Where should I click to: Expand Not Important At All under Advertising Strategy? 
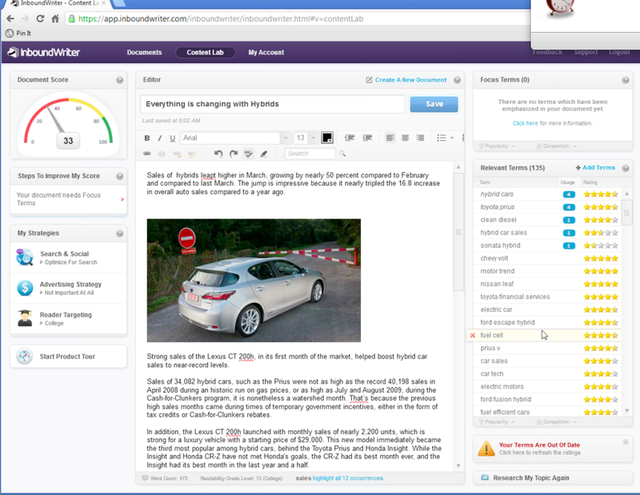click(67, 293)
